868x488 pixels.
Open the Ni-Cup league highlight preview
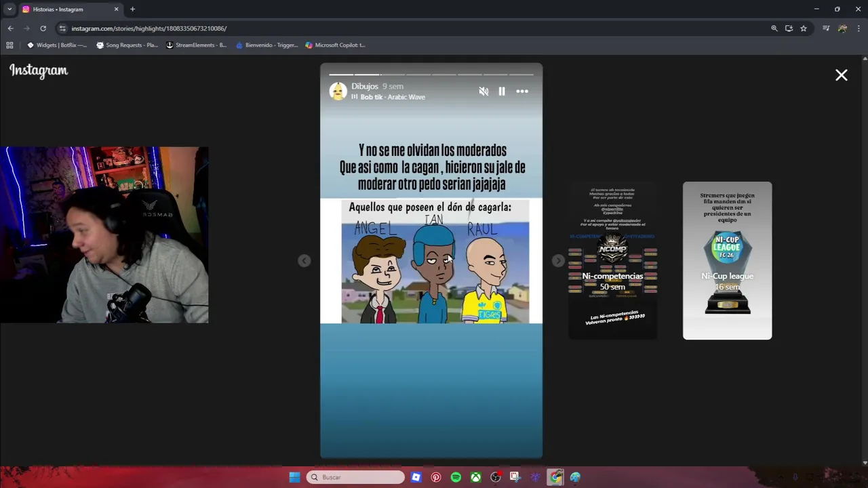[x=727, y=260]
